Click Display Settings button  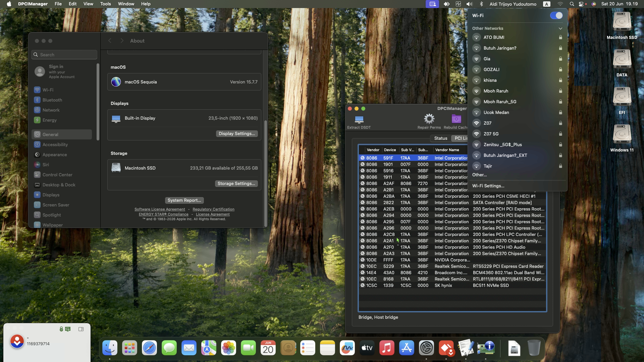pyautogui.click(x=237, y=133)
